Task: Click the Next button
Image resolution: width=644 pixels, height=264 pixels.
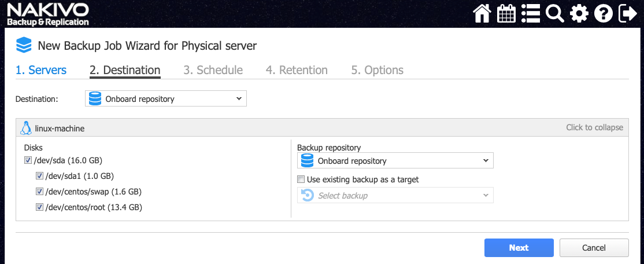Action: pyautogui.click(x=519, y=248)
